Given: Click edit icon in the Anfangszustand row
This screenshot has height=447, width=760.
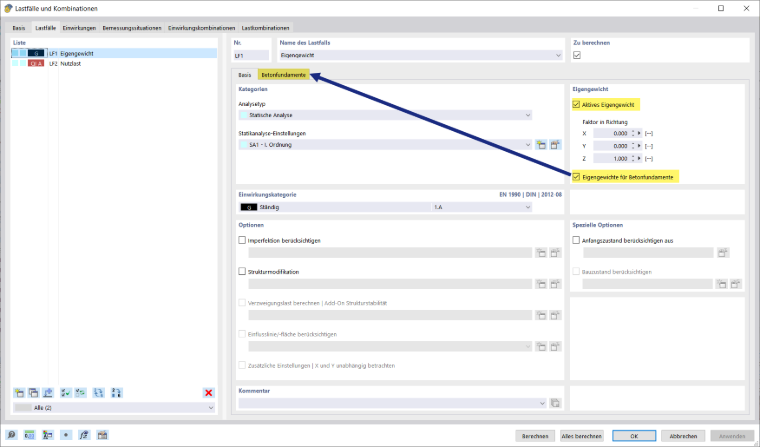Looking at the screenshot, I should (x=723, y=253).
